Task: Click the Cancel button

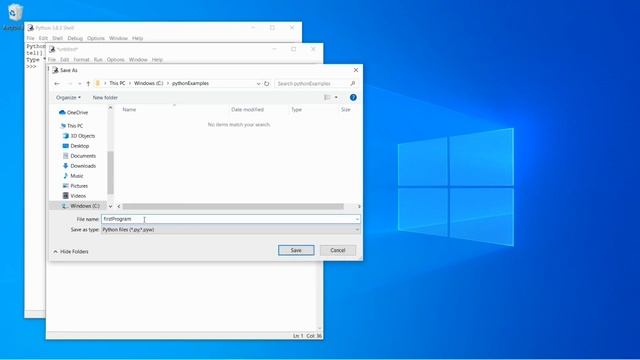Action: pyautogui.click(x=338, y=250)
